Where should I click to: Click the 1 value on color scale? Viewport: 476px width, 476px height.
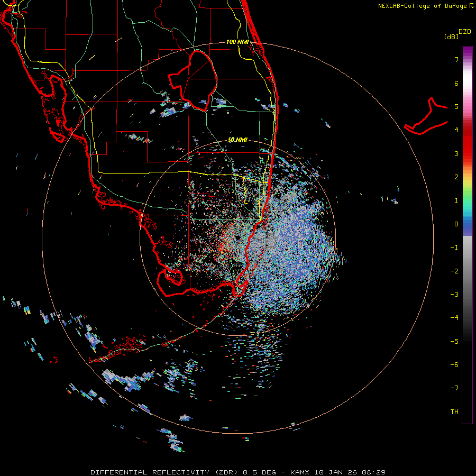point(456,200)
